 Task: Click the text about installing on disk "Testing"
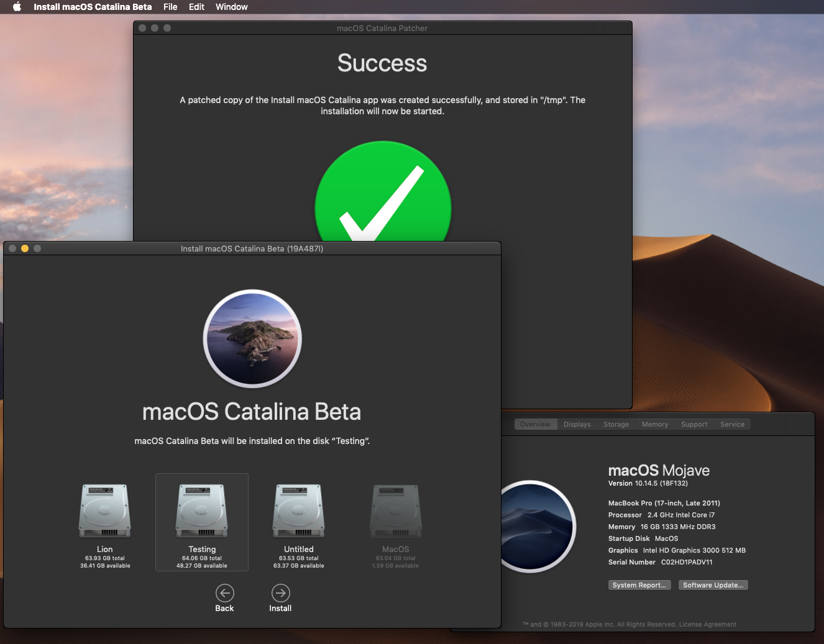252,441
